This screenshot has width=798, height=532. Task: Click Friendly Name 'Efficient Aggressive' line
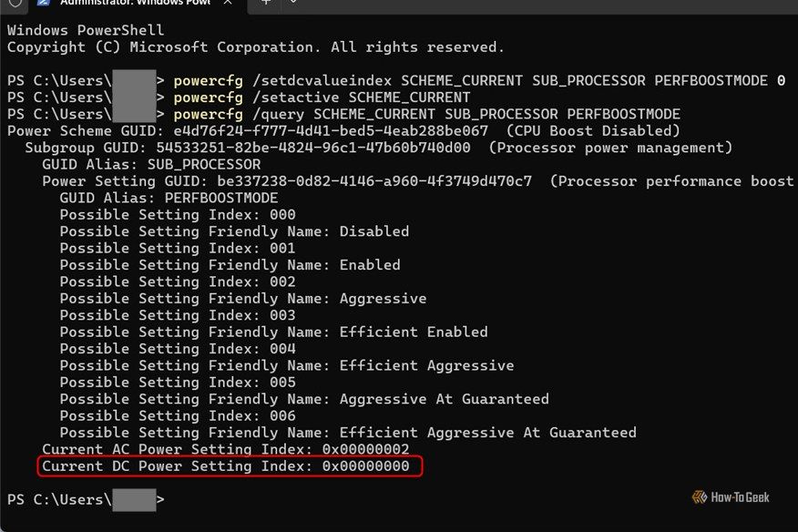tap(287, 366)
